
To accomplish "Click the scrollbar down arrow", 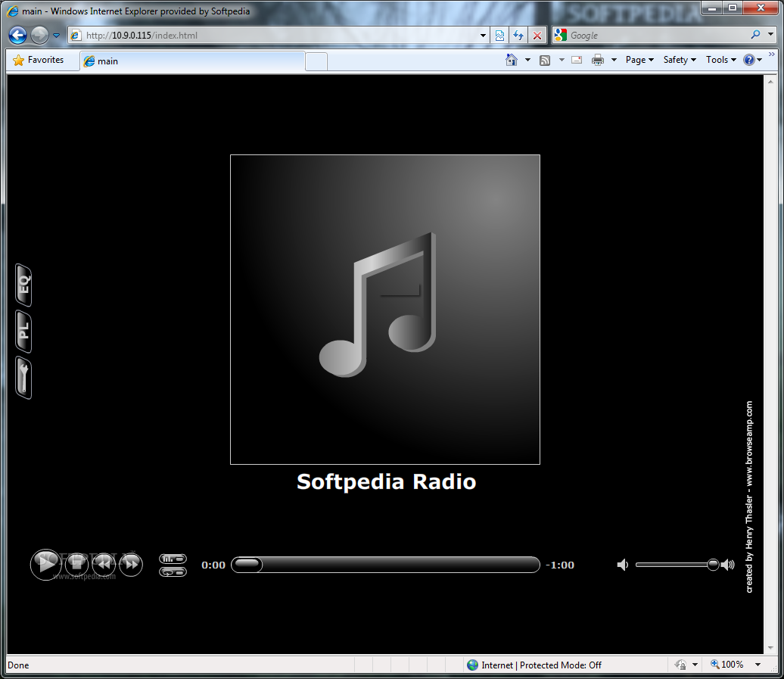I will 770,647.
